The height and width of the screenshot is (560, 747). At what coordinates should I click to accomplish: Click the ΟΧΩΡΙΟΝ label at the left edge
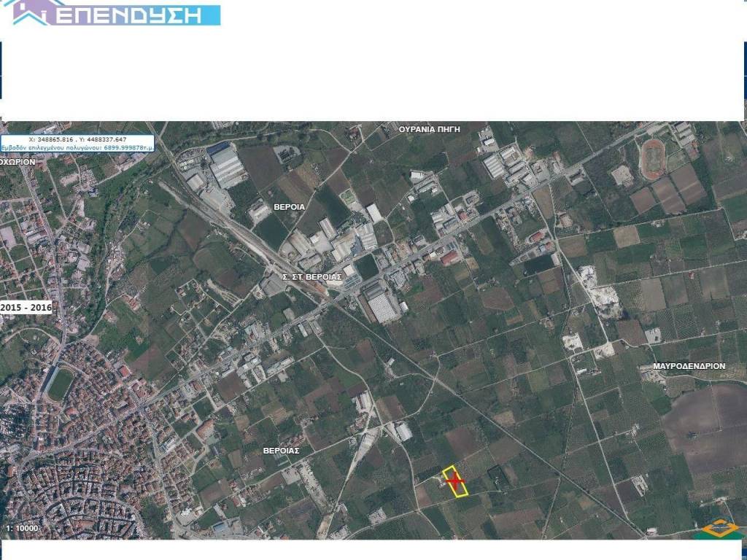[x=18, y=162]
